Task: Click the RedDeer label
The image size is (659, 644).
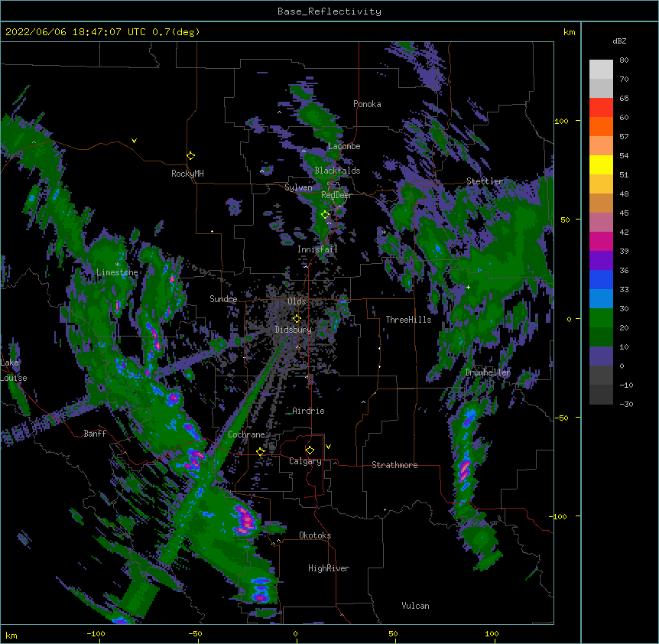Action: pyautogui.click(x=336, y=195)
